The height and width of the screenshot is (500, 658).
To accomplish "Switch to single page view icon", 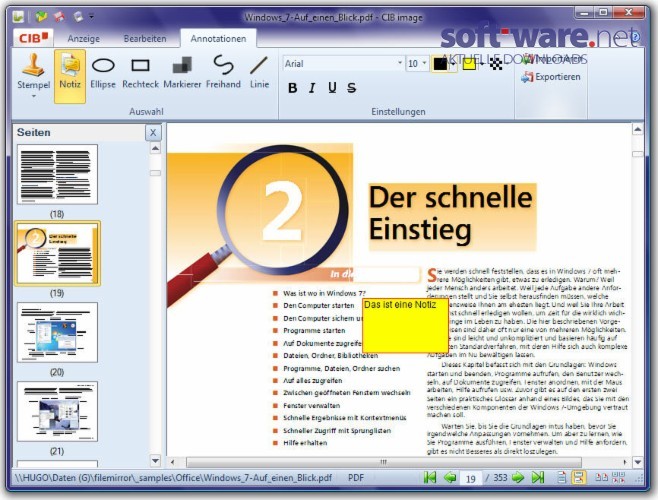I will pyautogui.click(x=561, y=477).
